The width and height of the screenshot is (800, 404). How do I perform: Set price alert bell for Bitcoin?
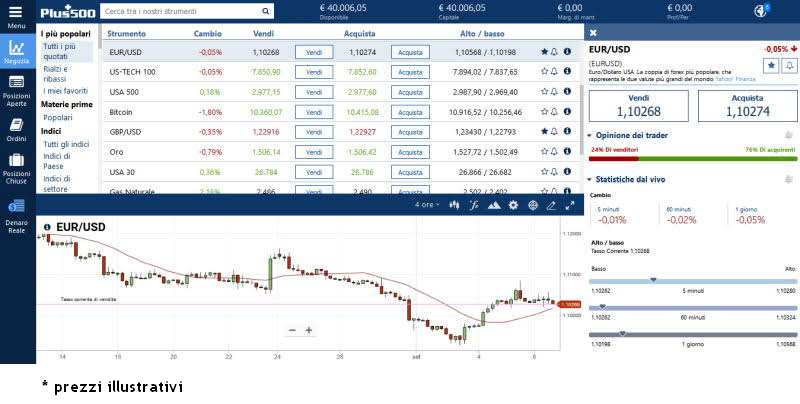coord(555,112)
